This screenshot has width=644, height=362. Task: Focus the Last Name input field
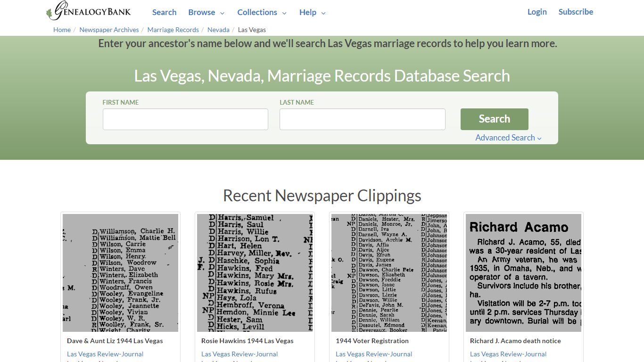(x=362, y=119)
